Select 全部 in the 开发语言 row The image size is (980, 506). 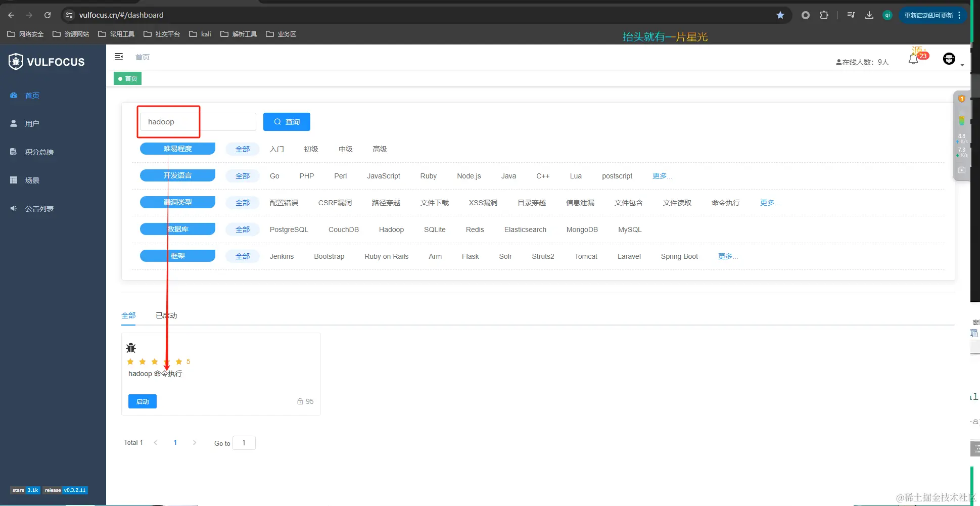point(243,176)
